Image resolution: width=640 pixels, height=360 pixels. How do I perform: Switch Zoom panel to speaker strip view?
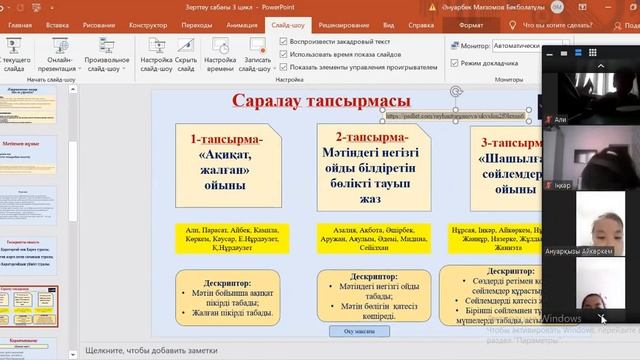pos(578,53)
